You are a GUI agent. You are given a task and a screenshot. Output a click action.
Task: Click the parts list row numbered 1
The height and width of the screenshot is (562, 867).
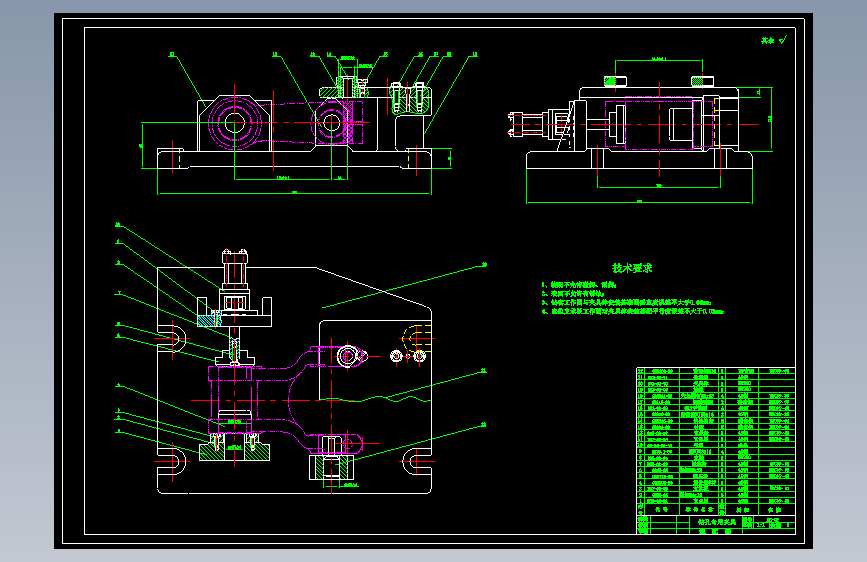pos(716,501)
